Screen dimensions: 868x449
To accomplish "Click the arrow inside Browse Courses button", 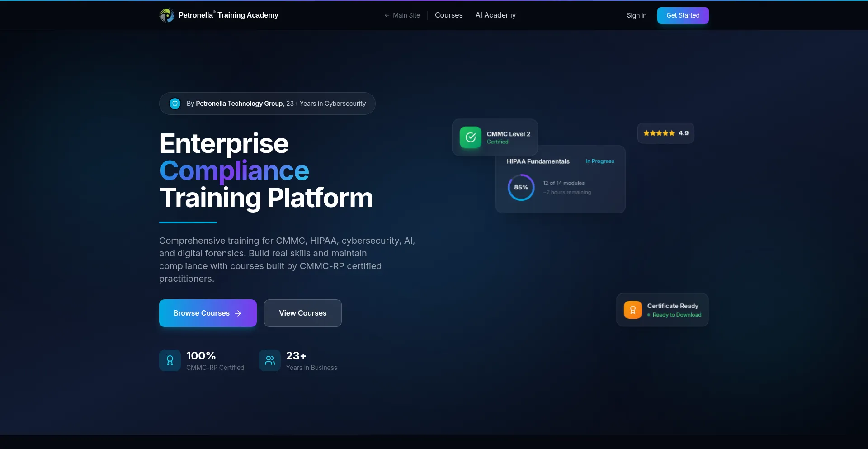I will click(238, 313).
